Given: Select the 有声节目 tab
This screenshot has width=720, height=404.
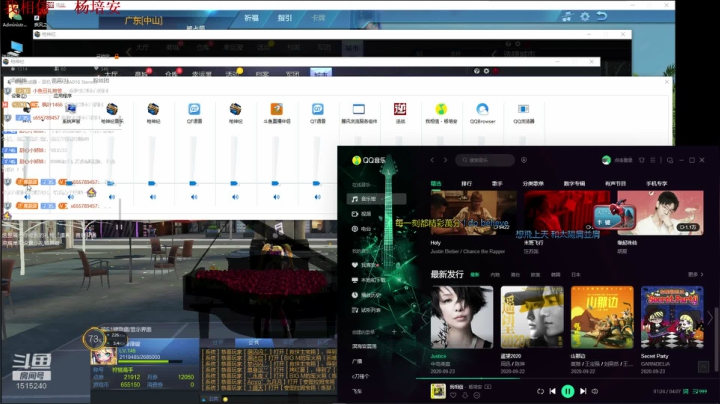Looking at the screenshot, I should tap(616, 183).
